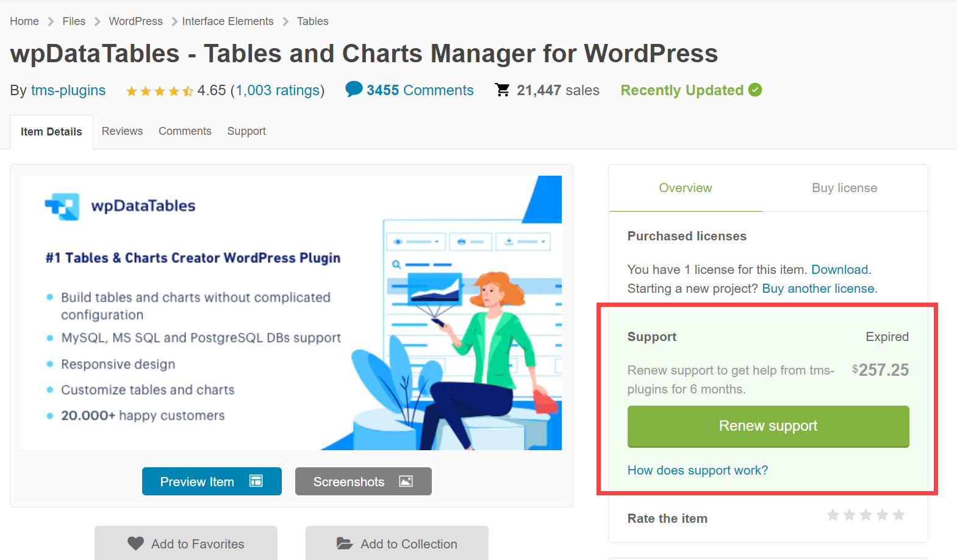Switch to the Comments tab
This screenshot has width=957, height=560.
point(185,131)
